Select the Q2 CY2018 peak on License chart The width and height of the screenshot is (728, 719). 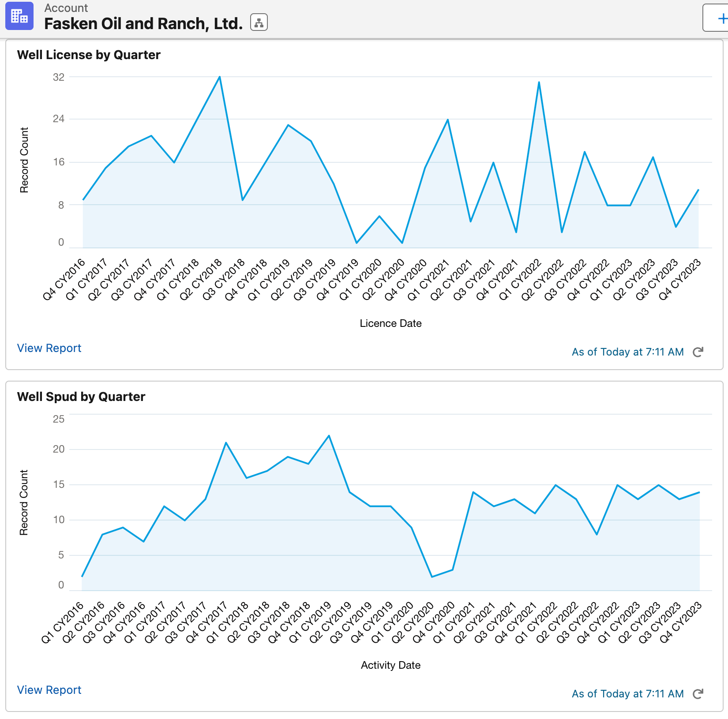(x=219, y=76)
